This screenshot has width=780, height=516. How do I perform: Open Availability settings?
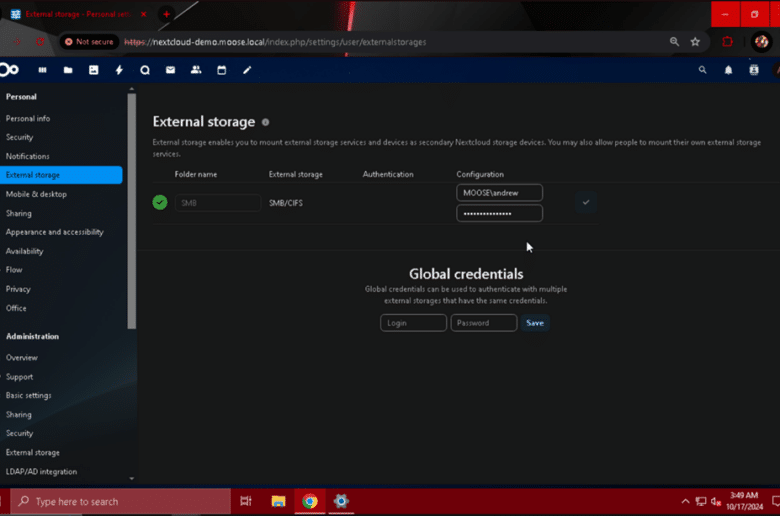click(x=24, y=251)
